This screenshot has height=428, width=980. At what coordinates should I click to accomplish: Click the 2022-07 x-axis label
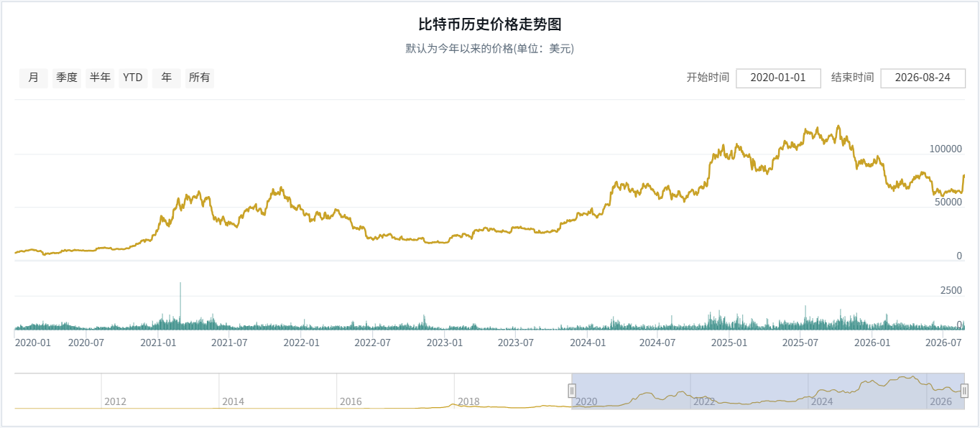[x=372, y=343]
